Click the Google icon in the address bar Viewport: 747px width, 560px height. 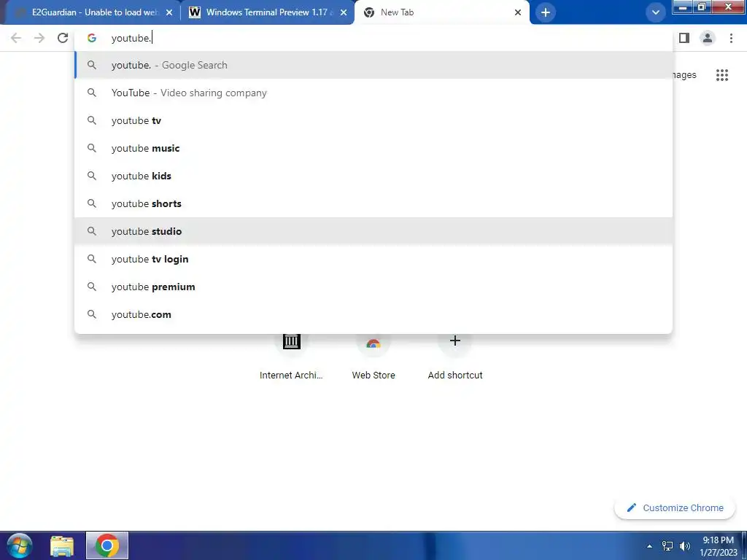click(x=91, y=38)
